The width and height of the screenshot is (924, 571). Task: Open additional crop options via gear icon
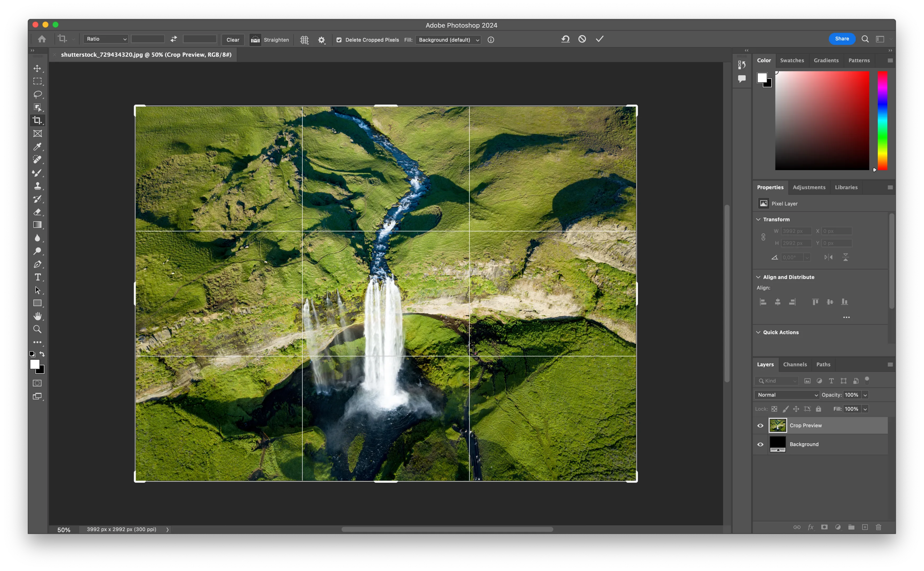click(322, 40)
